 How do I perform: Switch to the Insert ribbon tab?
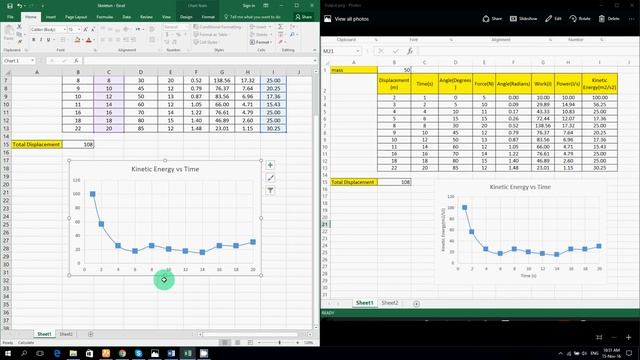coord(51,17)
